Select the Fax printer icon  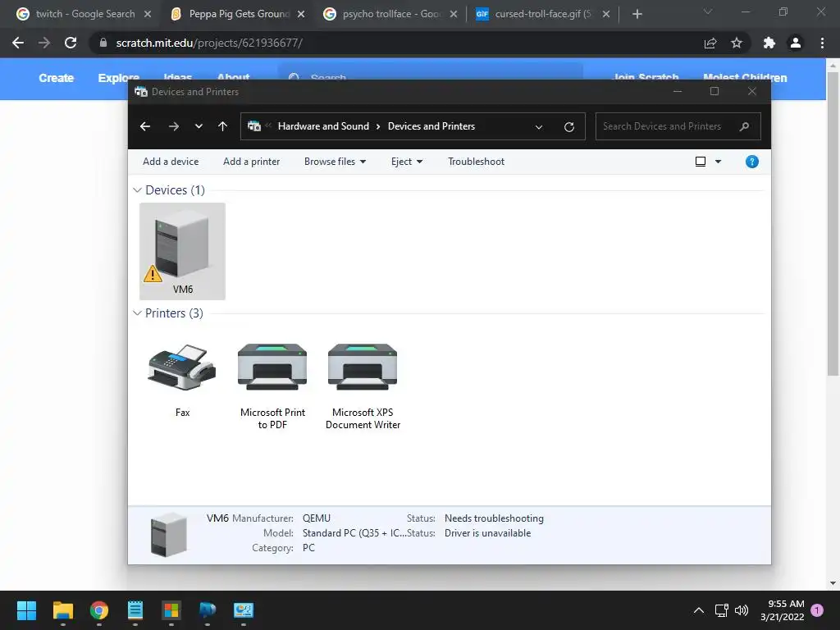[182, 379]
